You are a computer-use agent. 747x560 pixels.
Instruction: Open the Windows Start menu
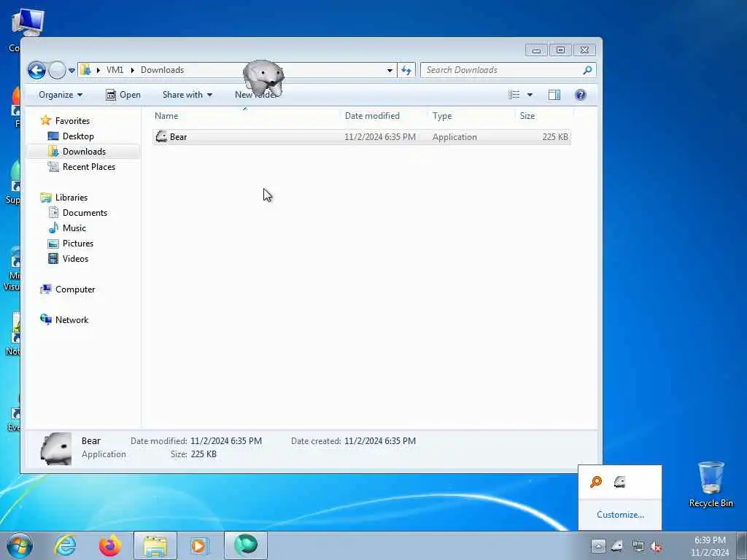(x=20, y=545)
